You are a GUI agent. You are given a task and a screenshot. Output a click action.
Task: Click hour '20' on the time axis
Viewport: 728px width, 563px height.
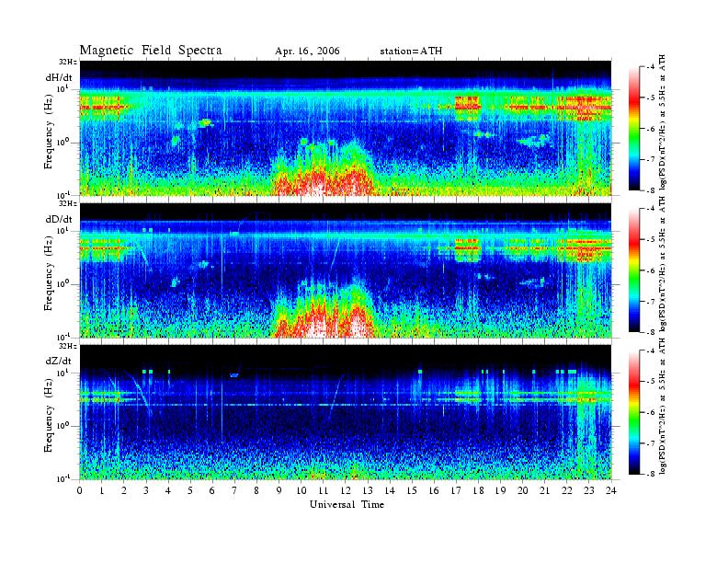523,491
